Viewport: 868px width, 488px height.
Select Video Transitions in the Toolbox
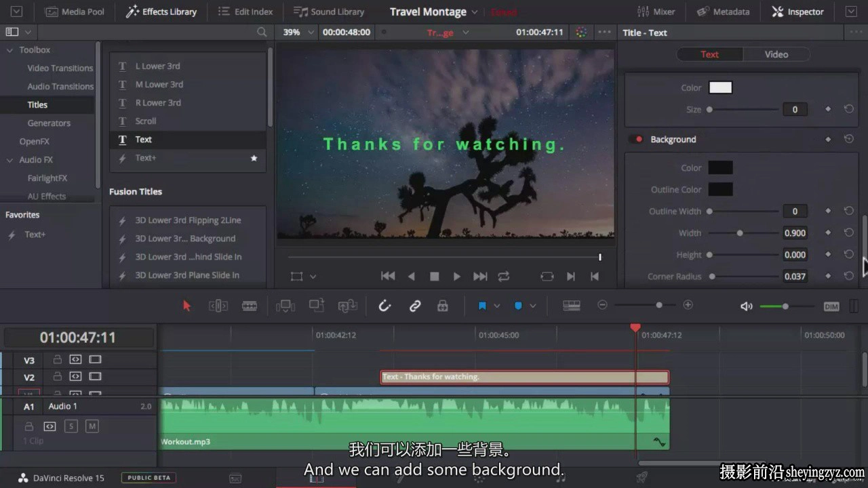60,68
